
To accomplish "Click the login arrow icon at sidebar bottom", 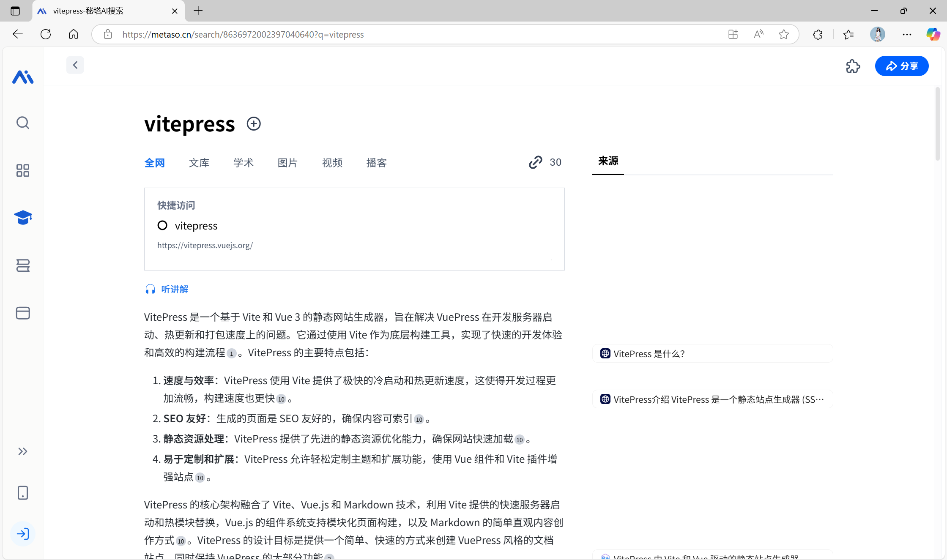I will coord(23,534).
